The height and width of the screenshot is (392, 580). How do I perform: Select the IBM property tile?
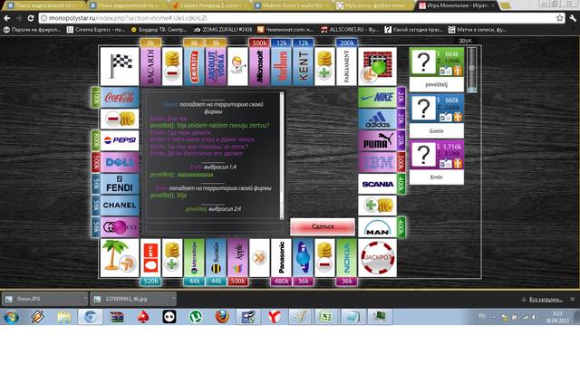click(377, 163)
